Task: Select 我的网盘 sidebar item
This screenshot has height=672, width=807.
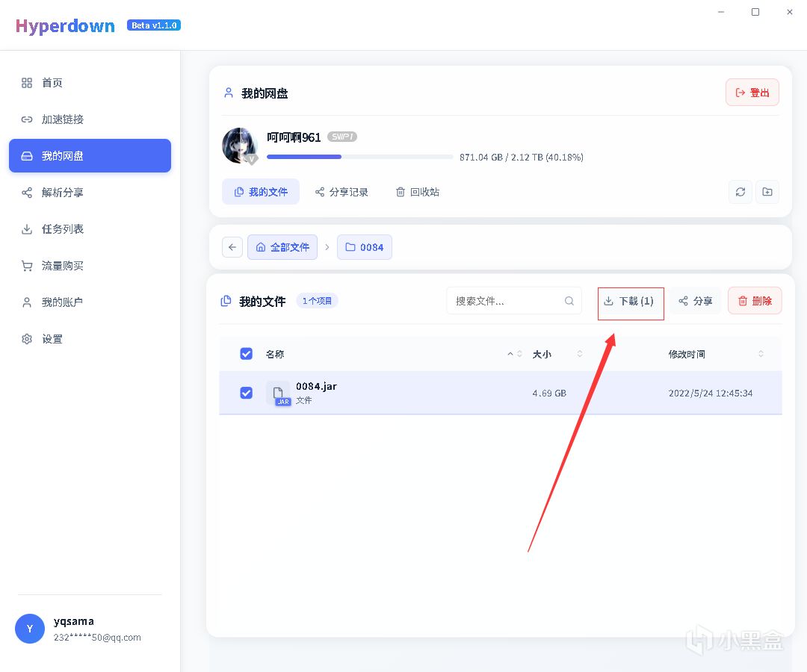Action: pyautogui.click(x=90, y=156)
